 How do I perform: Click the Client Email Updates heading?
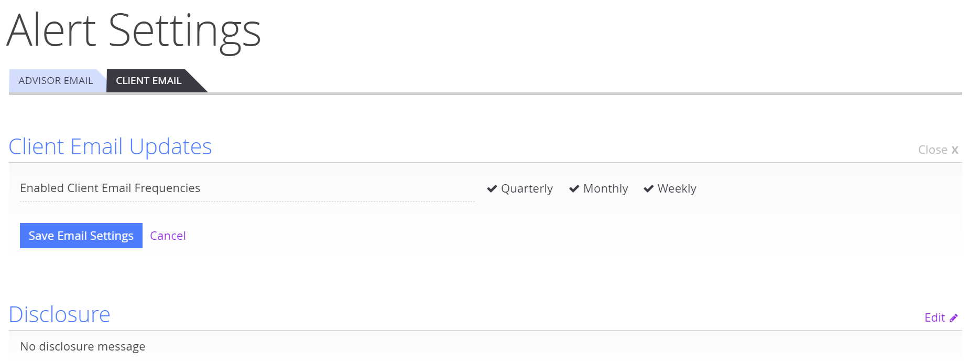(x=110, y=147)
